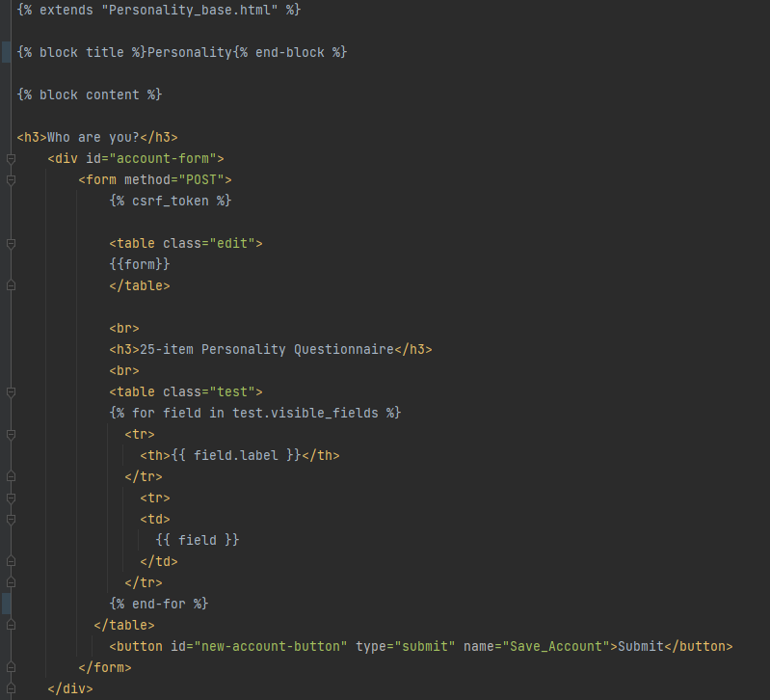This screenshot has width=770, height=700.
Task: Click the "account-form" id value
Action: pyautogui.click(x=163, y=159)
